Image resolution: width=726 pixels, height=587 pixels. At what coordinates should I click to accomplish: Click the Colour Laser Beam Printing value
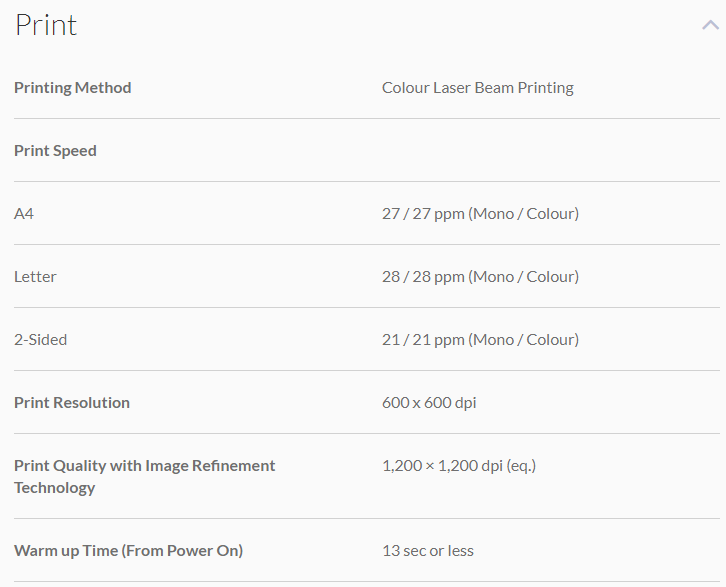pos(477,87)
